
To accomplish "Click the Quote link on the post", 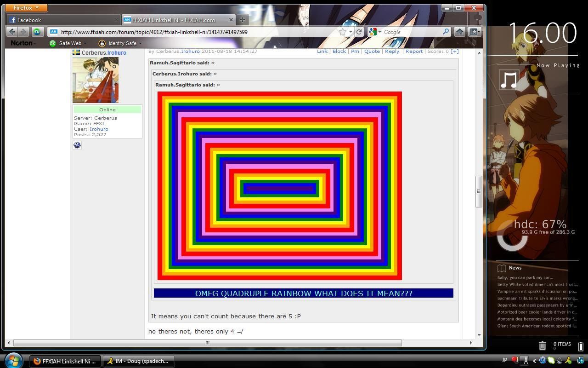I will pos(372,51).
